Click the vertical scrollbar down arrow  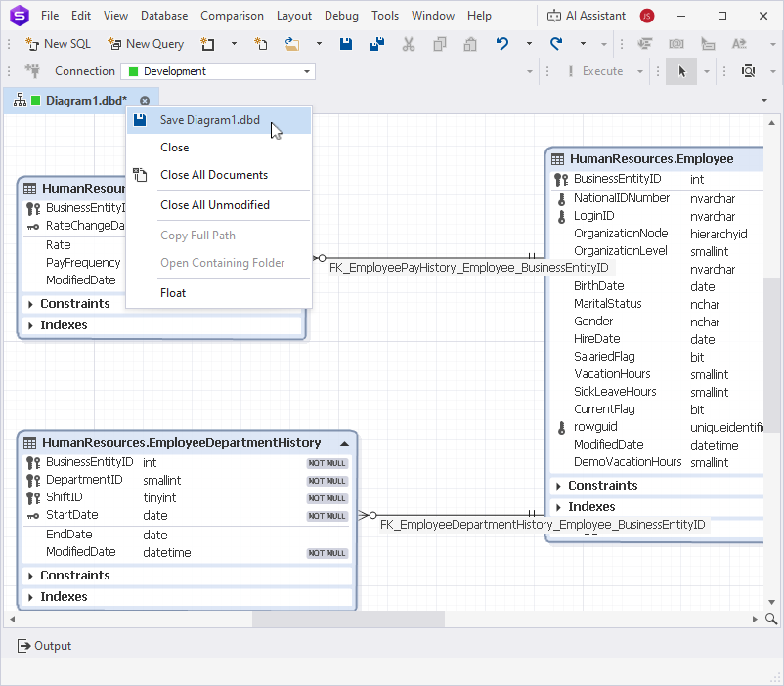point(771,602)
